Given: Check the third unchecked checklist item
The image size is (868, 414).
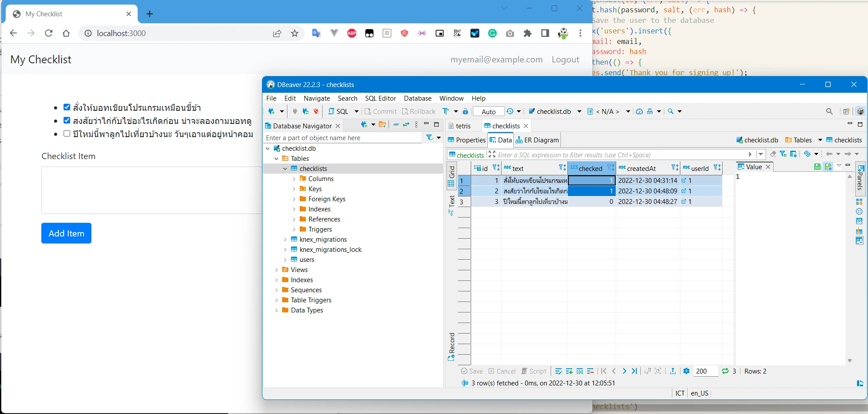Looking at the screenshot, I should pyautogui.click(x=67, y=133).
